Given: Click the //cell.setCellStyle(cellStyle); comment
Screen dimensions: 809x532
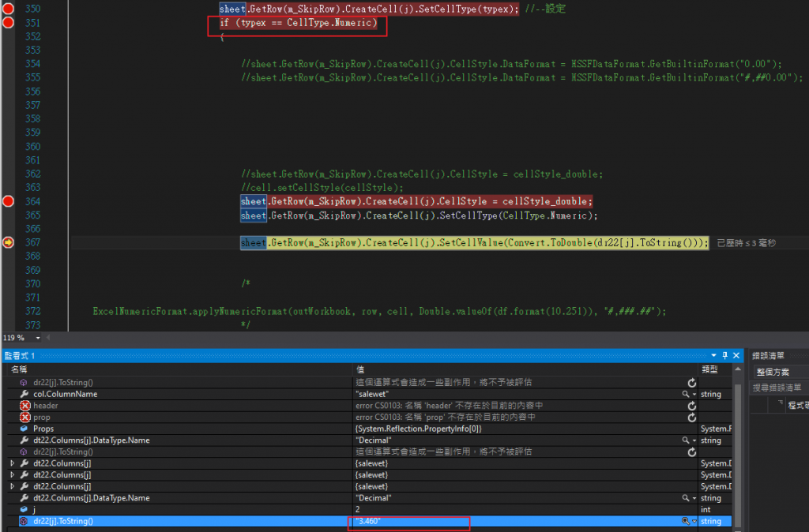Looking at the screenshot, I should (x=322, y=188).
